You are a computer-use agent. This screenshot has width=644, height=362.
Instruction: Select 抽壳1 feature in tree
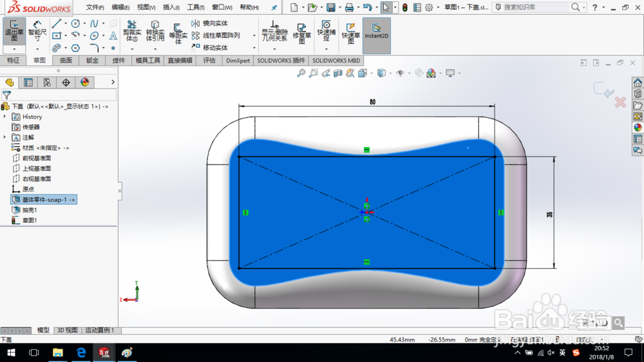point(24,210)
